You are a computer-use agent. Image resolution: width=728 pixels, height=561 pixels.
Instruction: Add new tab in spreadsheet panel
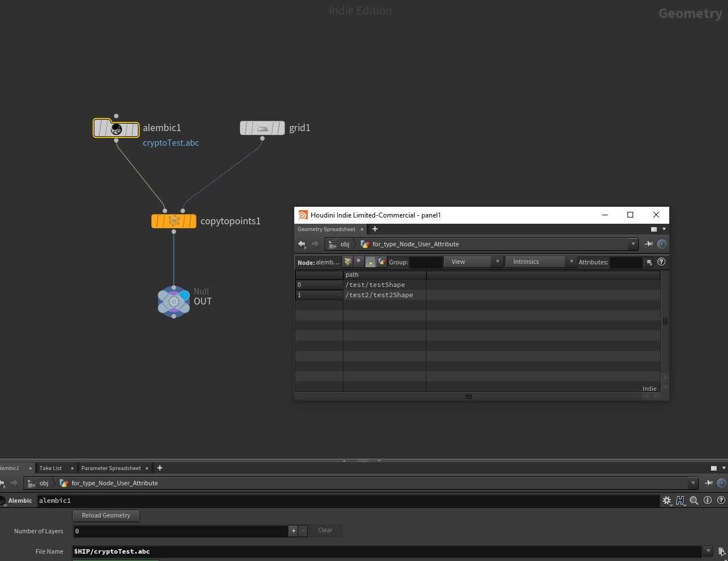pyautogui.click(x=374, y=229)
